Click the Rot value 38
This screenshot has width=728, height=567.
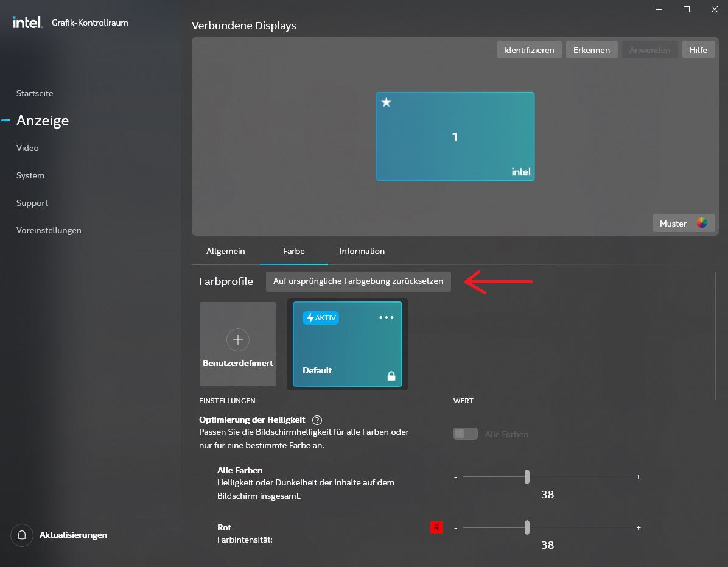[547, 545]
